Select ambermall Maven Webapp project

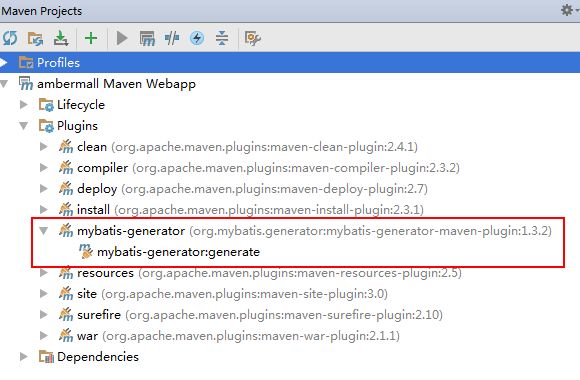(x=116, y=84)
